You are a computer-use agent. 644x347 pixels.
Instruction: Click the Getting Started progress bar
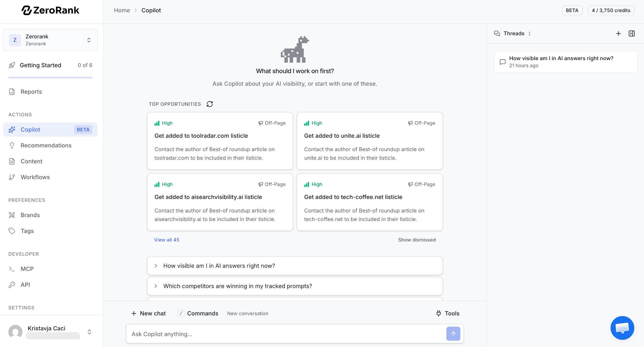point(50,77)
